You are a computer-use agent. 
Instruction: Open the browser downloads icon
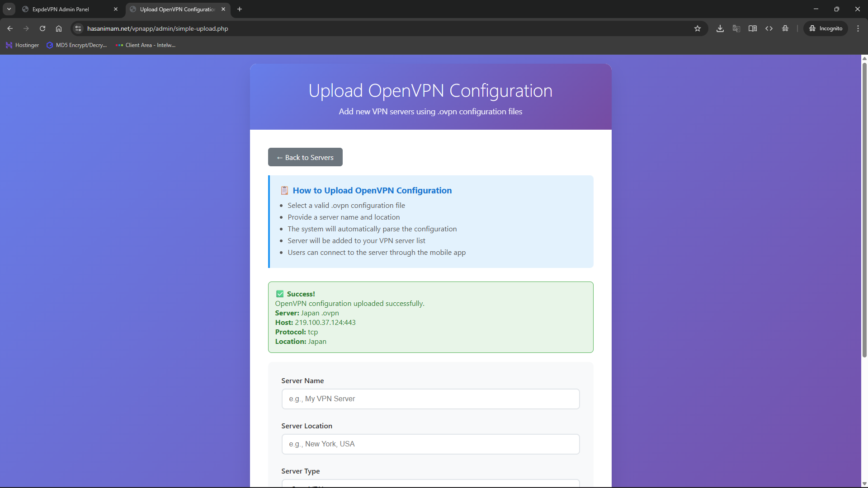click(720, 28)
